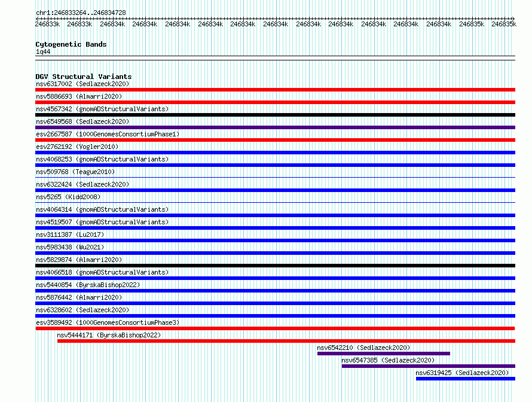Select nsv5265 (Kidd2008) variant label

68,197
